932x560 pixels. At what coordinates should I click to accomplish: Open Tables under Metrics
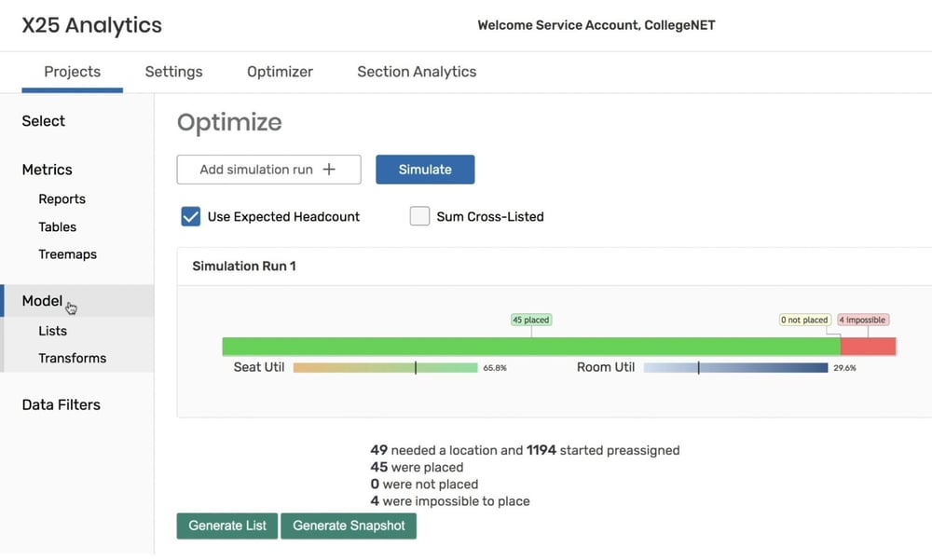[58, 227]
